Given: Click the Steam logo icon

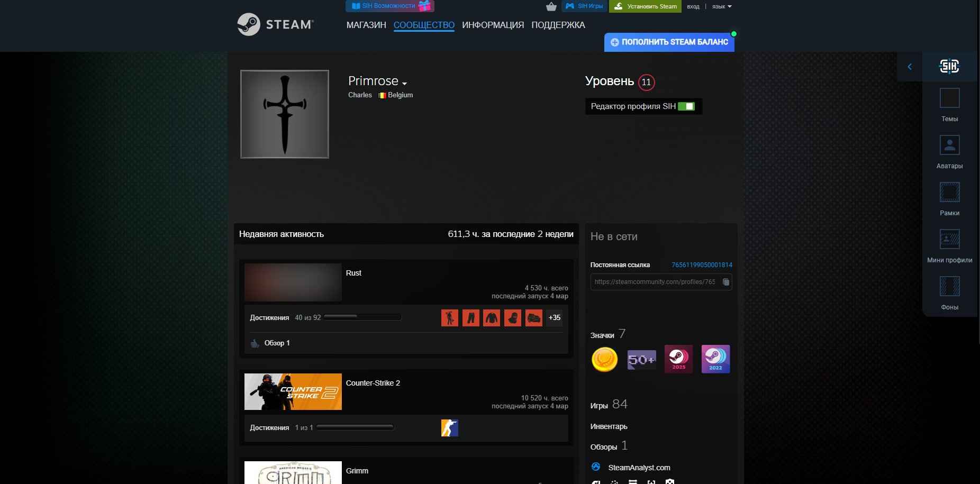Looking at the screenshot, I should pos(248,23).
